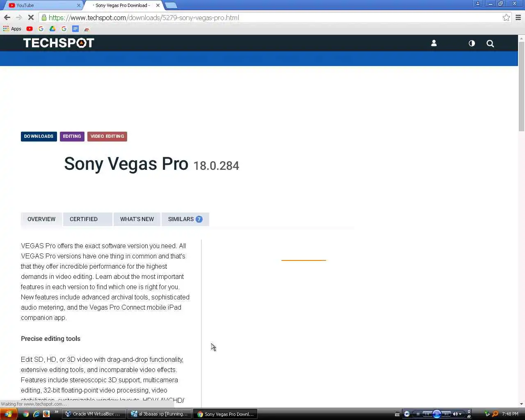Open the TechSpot user account icon
The height and width of the screenshot is (420, 525).
(434, 43)
